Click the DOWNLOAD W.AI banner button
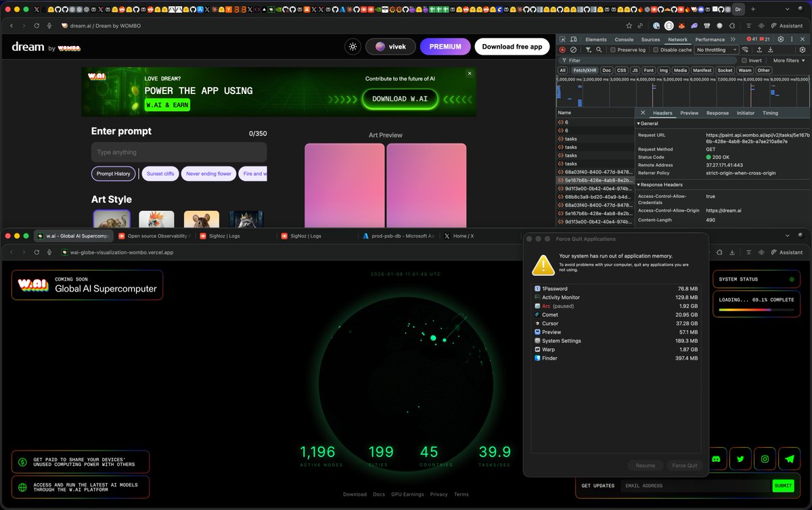This screenshot has height=510, width=812. tap(400, 99)
